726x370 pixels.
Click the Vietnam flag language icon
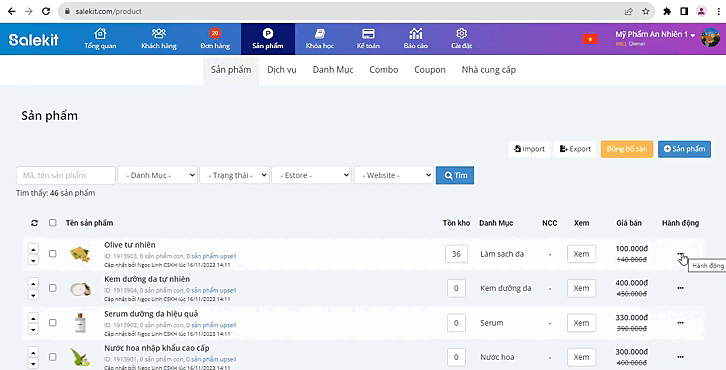(x=590, y=39)
